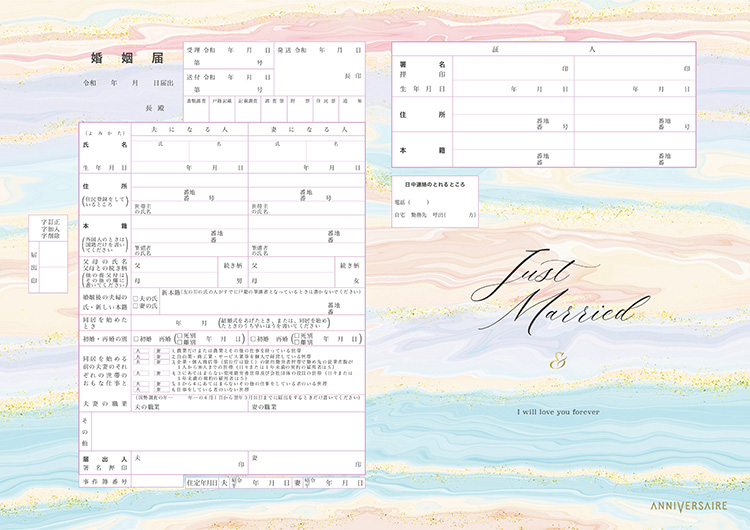This screenshot has width=750, height=530.
Task: Click the 証人 section header
Action: coord(544,49)
